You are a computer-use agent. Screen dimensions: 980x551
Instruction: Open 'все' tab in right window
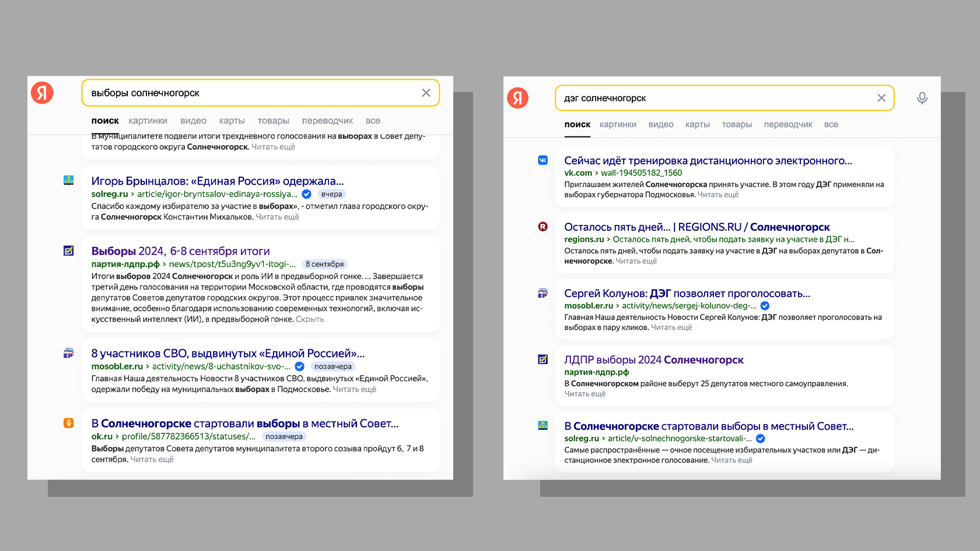click(831, 125)
